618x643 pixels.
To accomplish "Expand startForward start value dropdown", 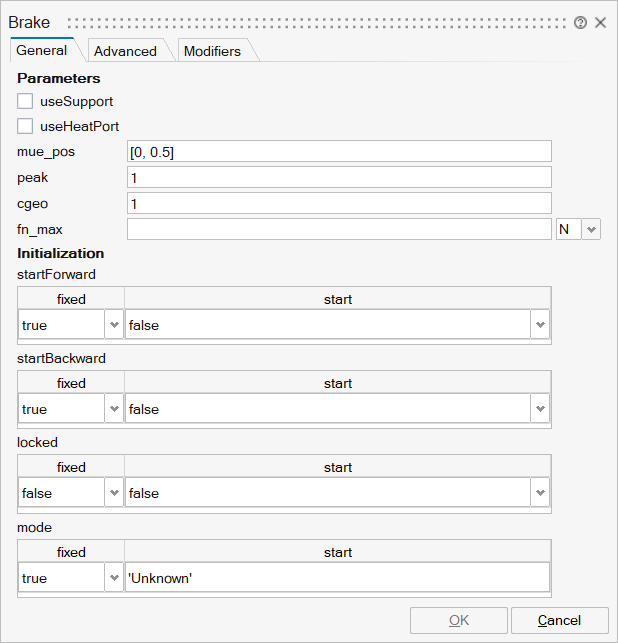I will click(x=540, y=325).
